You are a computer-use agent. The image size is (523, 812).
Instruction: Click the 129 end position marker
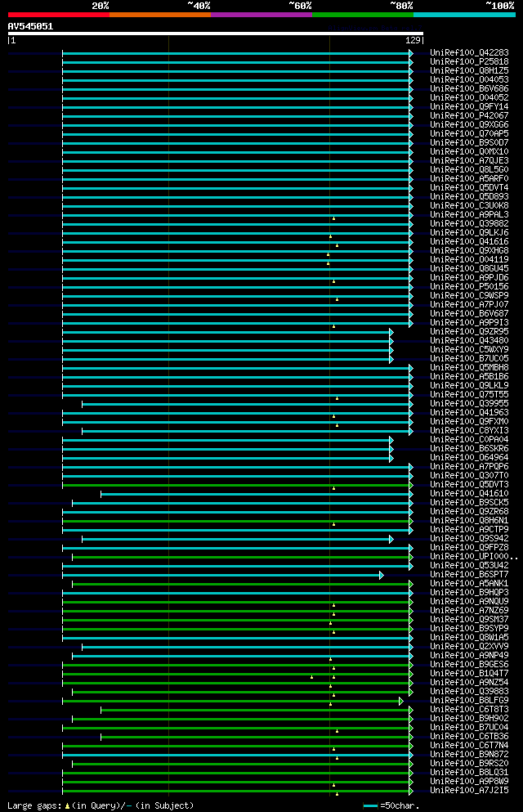pos(413,40)
